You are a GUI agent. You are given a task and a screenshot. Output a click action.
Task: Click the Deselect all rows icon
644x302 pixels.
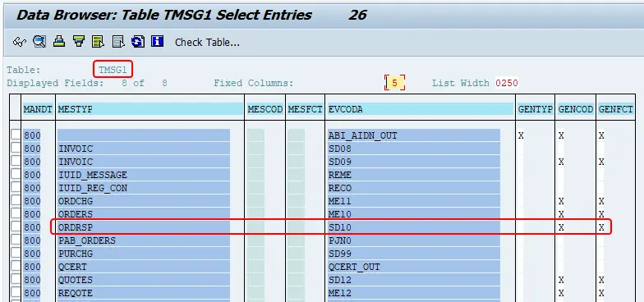(118, 42)
